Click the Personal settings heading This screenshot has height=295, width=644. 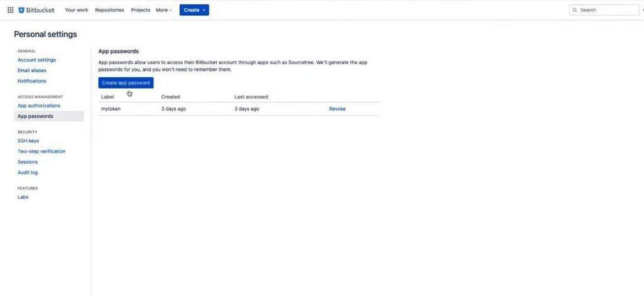point(45,35)
